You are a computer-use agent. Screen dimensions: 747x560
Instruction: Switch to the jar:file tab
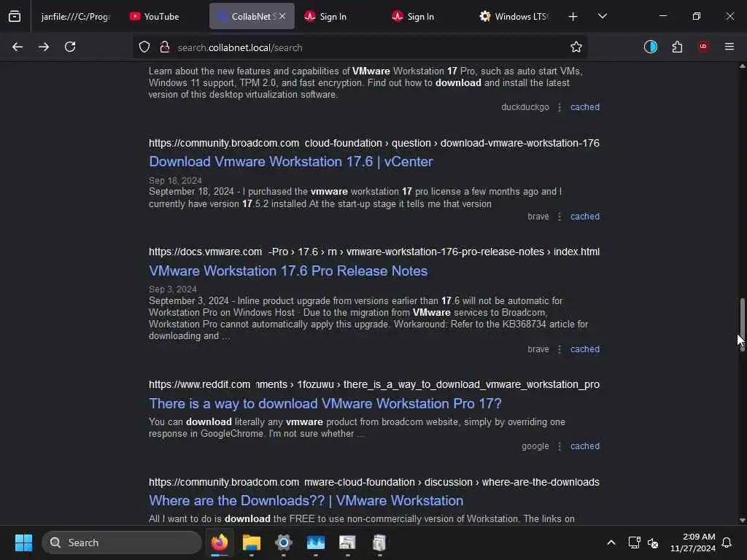pyautogui.click(x=76, y=17)
